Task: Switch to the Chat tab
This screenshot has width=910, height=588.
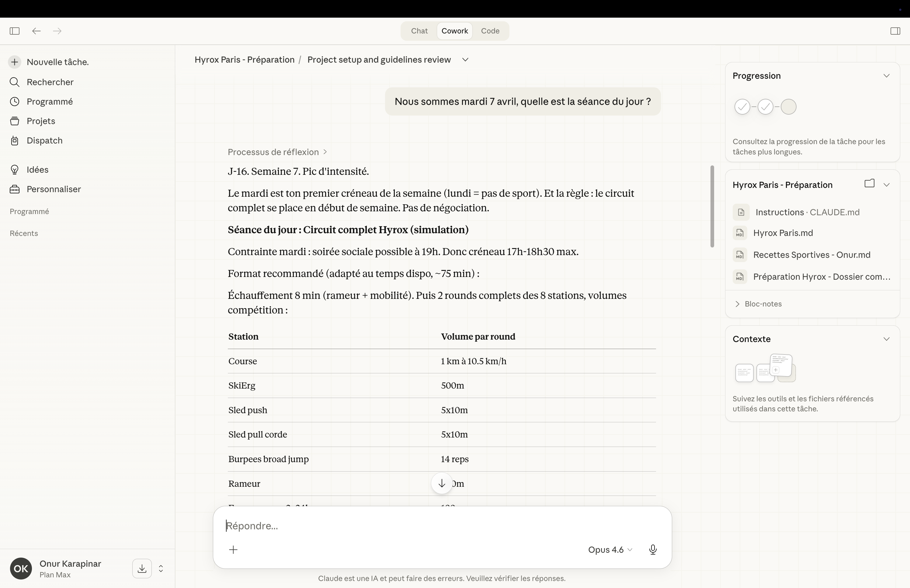Action: tap(419, 31)
